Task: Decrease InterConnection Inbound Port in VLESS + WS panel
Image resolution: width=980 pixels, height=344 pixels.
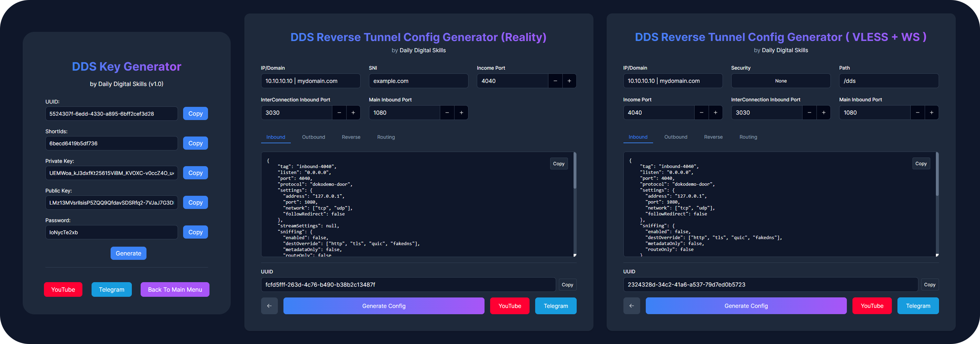Action: (809, 112)
